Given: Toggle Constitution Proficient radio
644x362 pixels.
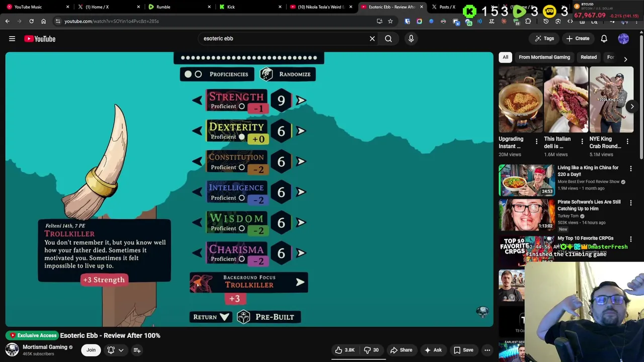Looking at the screenshot, I should 242,167.
